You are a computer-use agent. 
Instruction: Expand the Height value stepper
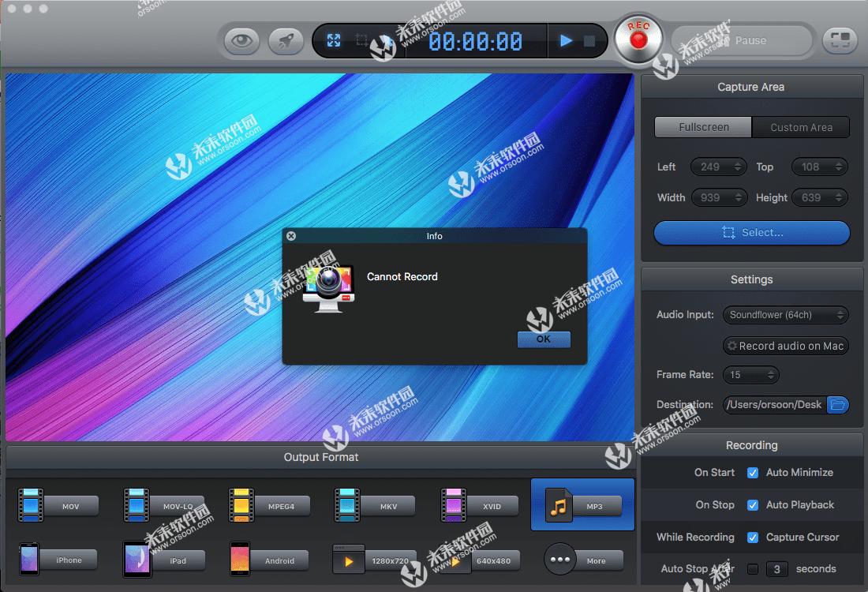click(x=837, y=197)
